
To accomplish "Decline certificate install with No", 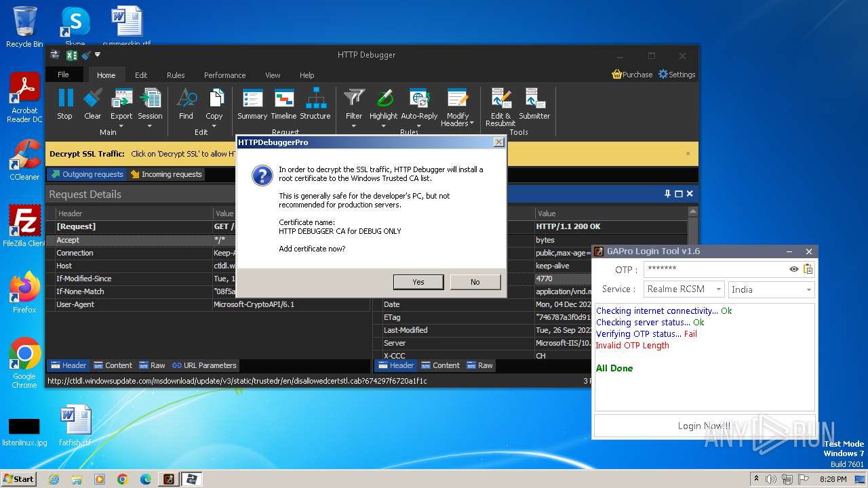I will (475, 282).
